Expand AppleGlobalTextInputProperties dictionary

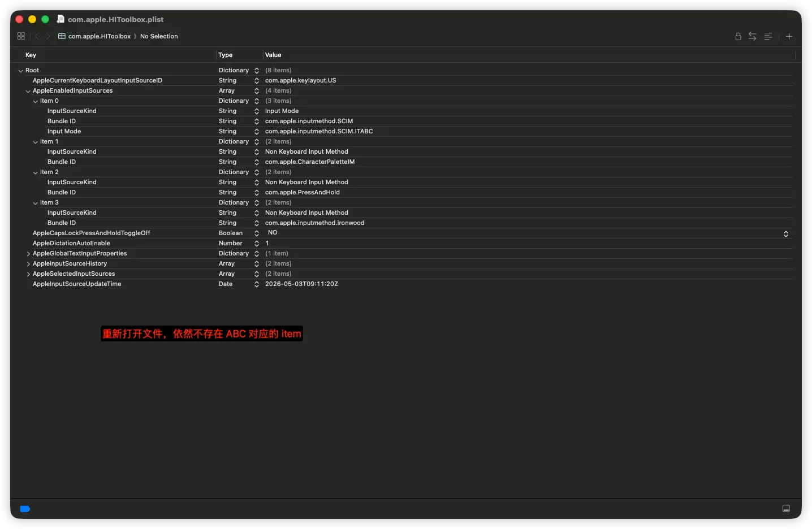click(28, 254)
